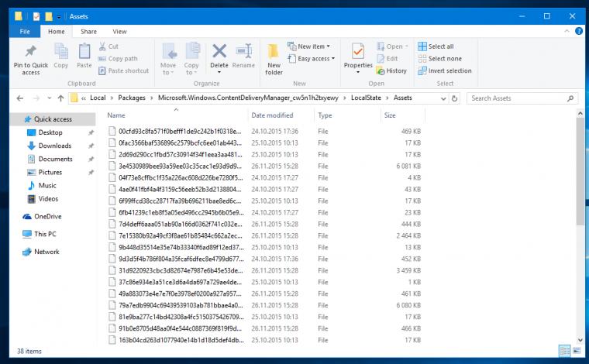Open Videos in navigation pane
Screen dimensions: 589x364
[48, 199]
